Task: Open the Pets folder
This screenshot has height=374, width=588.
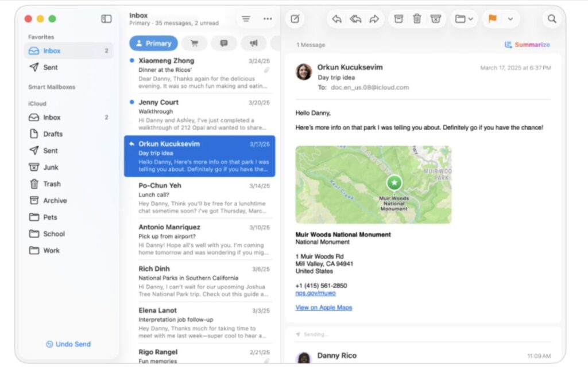Action: click(69, 217)
